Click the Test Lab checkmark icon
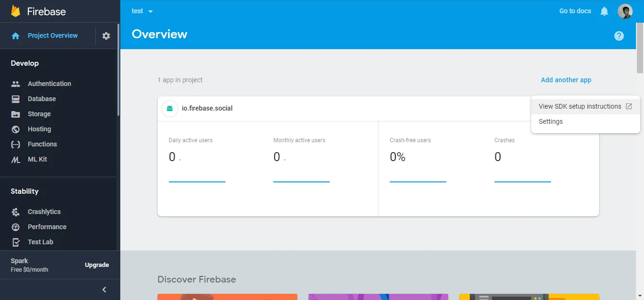The width and height of the screenshot is (644, 300). [x=16, y=242]
